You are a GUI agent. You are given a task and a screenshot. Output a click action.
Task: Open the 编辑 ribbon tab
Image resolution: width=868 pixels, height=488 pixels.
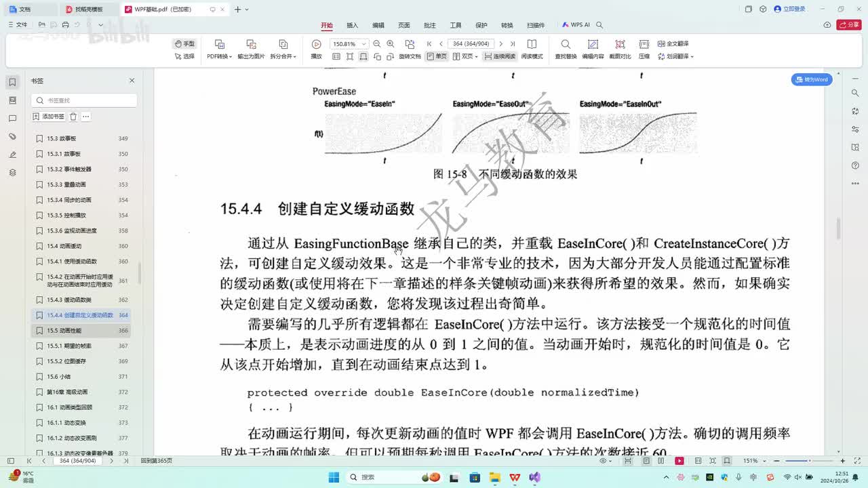click(x=378, y=25)
